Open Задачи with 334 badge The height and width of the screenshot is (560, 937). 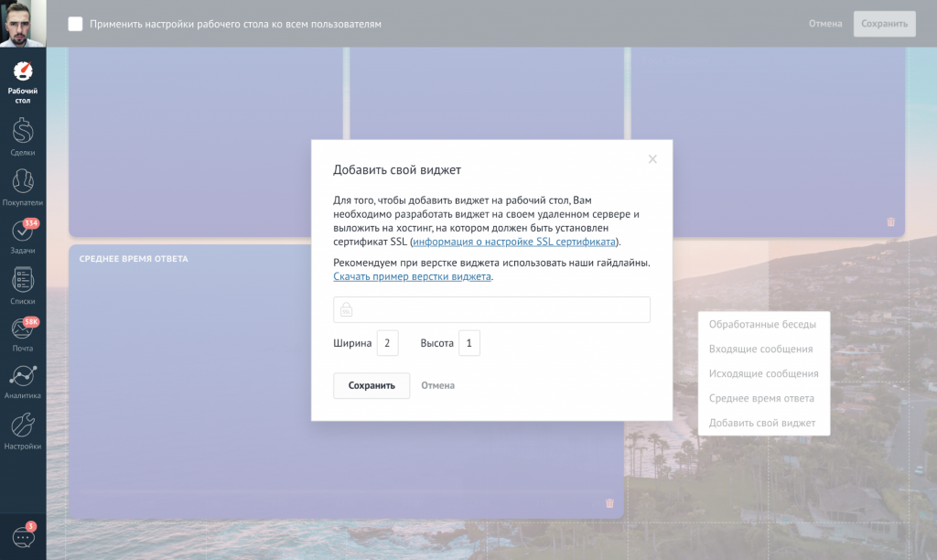23,236
